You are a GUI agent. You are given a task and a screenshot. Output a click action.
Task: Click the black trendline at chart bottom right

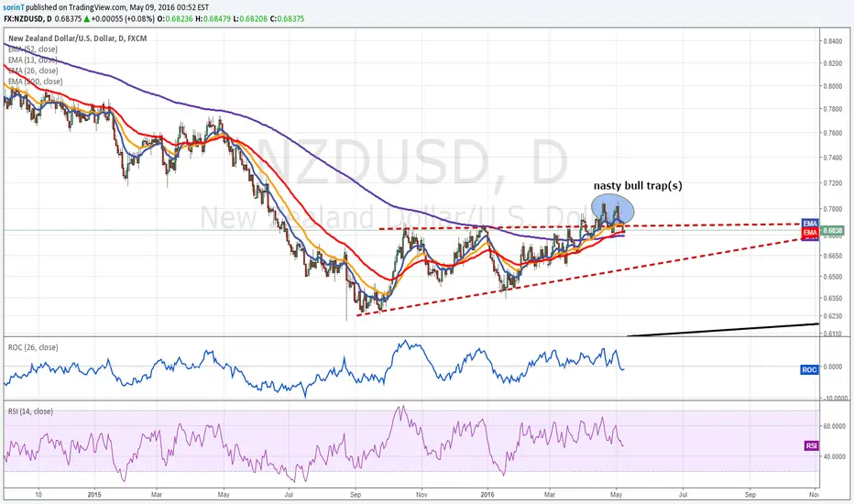point(723,329)
